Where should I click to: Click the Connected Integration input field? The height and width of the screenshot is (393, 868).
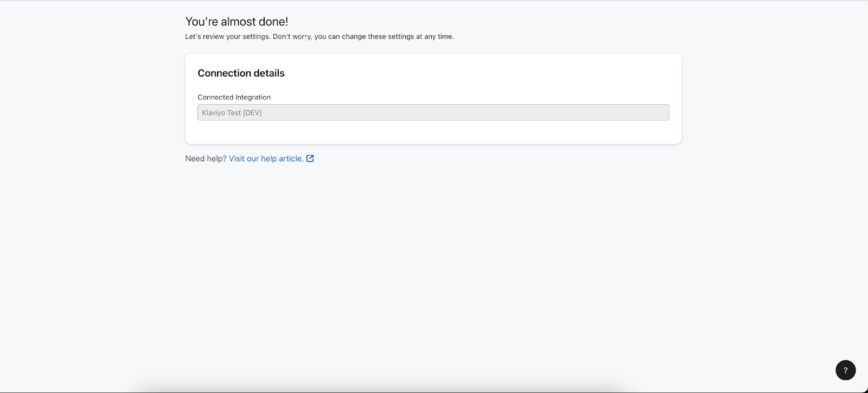[x=433, y=112]
